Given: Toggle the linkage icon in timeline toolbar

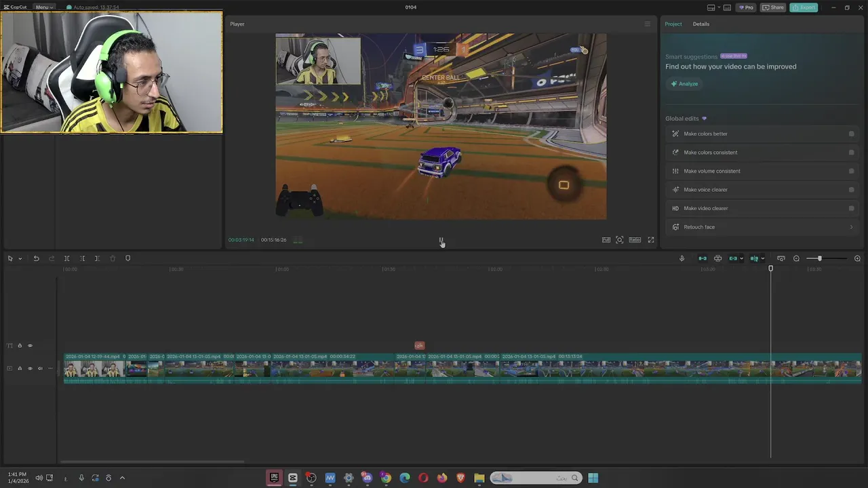Looking at the screenshot, I should tap(733, 258).
